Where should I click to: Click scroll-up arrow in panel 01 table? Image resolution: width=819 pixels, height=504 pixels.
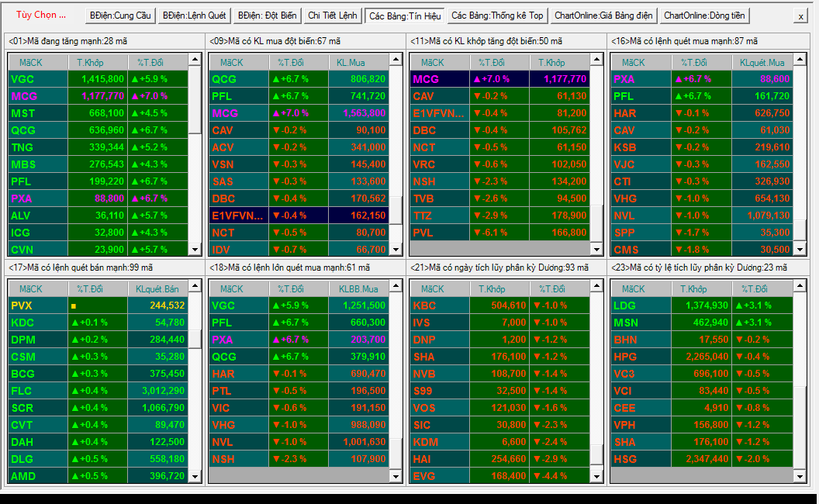point(195,60)
